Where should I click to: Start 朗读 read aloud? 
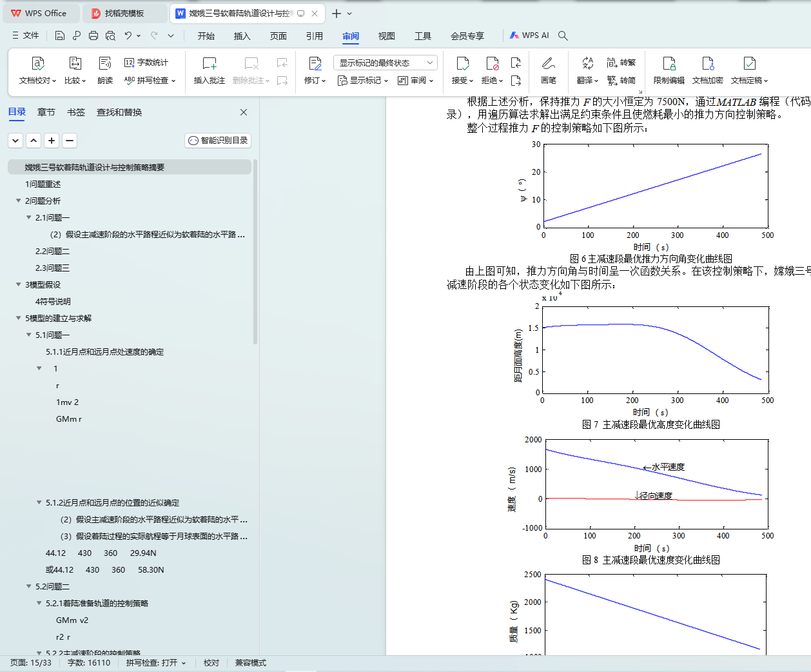click(x=105, y=70)
